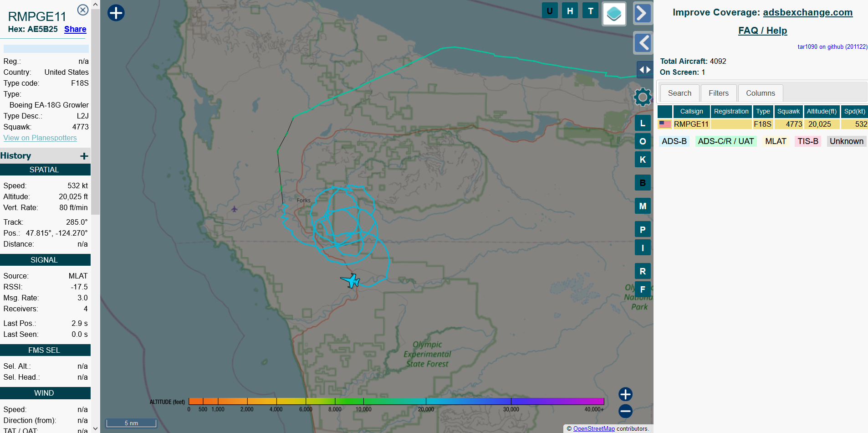Click the ADS-C/R / UAT legend label
This screenshot has width=868, height=433.
coord(725,141)
